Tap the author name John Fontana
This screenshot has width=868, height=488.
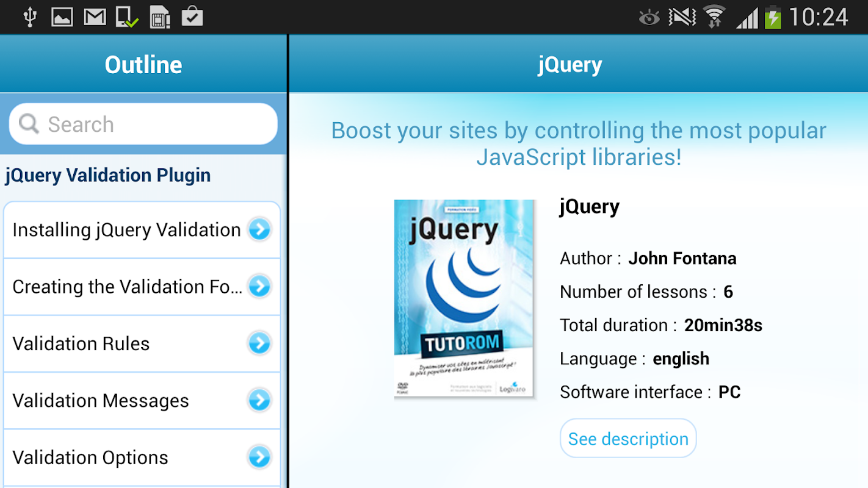click(682, 259)
